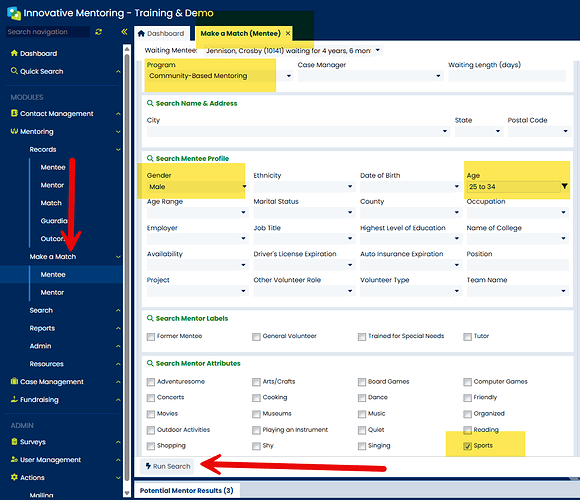Select Mentor under Make a Match

[52, 292]
